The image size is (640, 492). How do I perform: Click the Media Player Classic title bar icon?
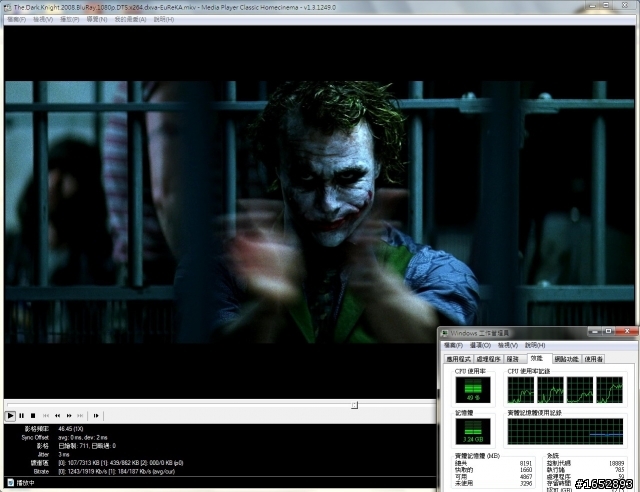[8, 7]
